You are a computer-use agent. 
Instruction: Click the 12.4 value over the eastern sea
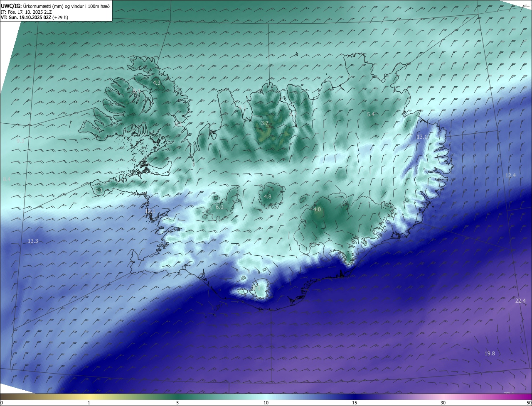(x=510, y=176)
